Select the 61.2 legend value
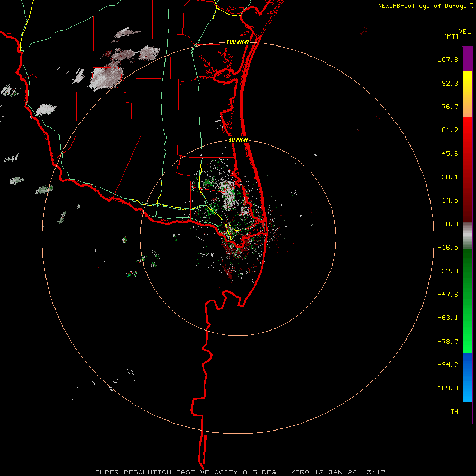476x476 pixels. [450, 130]
